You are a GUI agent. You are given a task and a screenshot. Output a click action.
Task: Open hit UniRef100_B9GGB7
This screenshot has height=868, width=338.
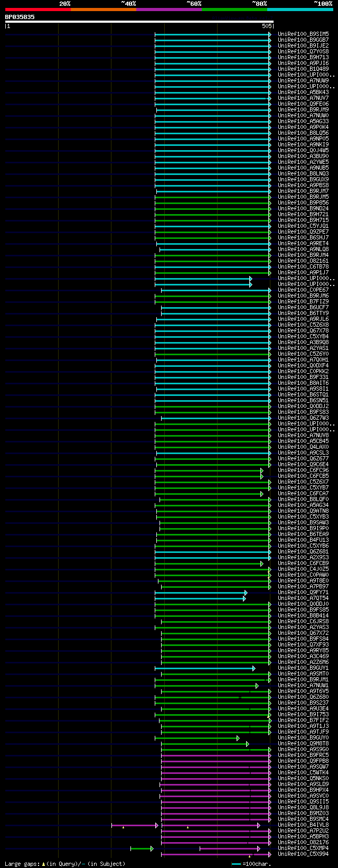303,40
